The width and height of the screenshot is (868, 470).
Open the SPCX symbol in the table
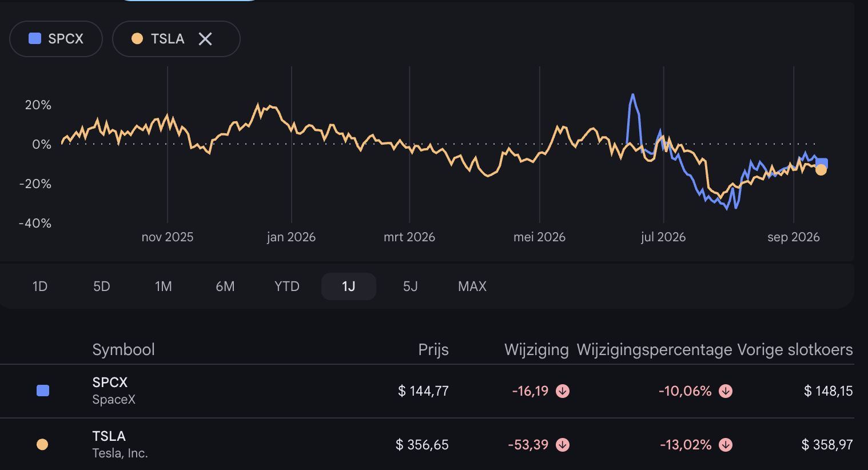(110, 383)
